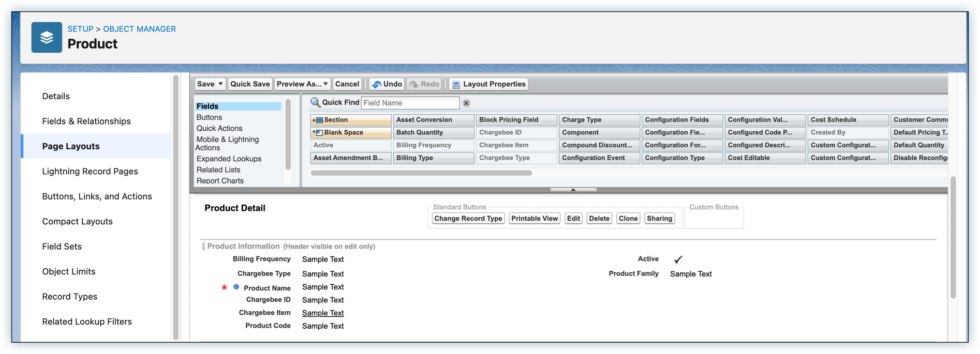Open Lightning Record Pages in sidebar
980x354 pixels.
tap(90, 171)
